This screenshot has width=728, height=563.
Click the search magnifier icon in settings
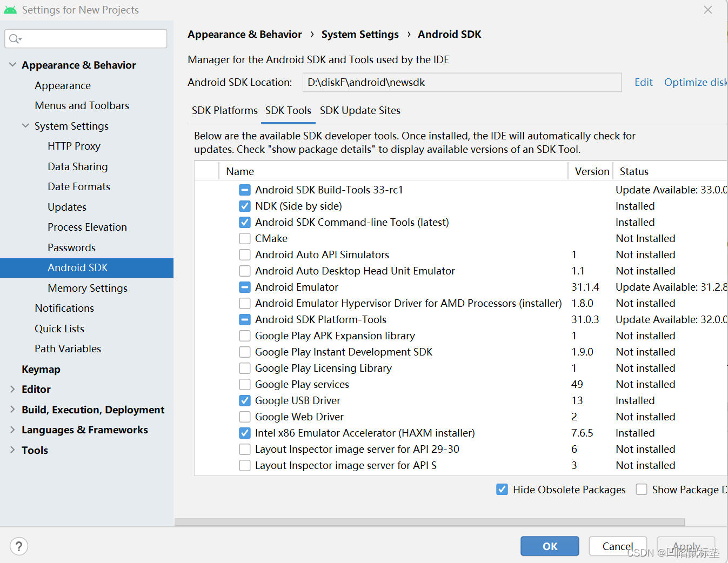[x=15, y=38]
